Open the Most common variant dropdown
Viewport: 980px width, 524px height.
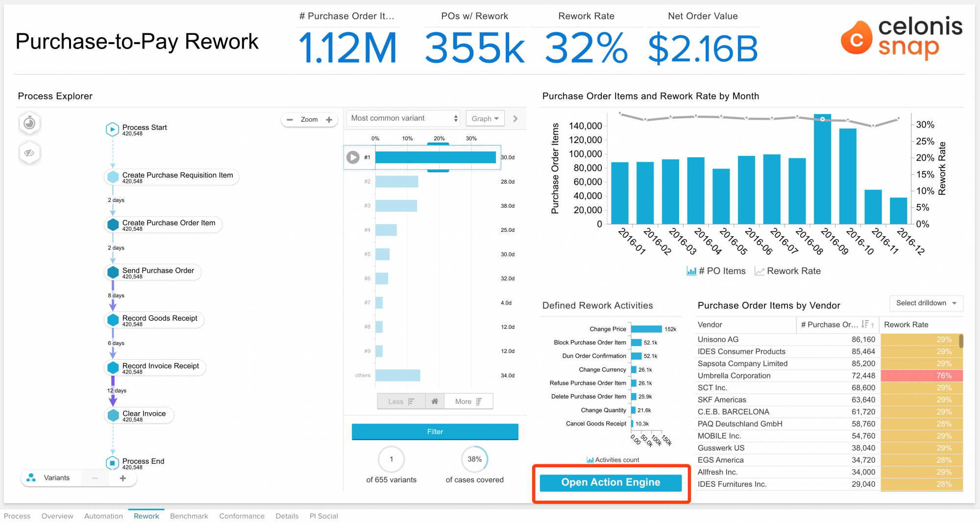[404, 118]
